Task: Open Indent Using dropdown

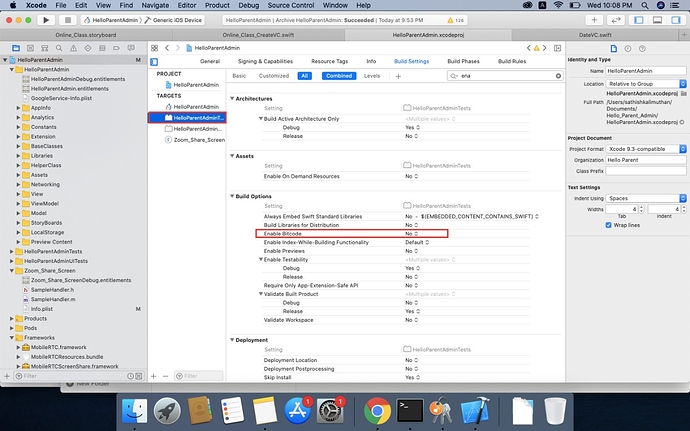Action: (646, 198)
